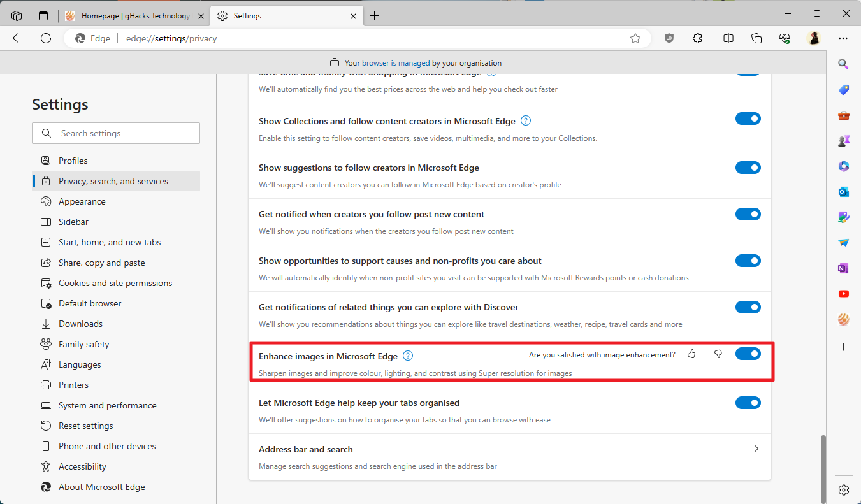The image size is (861, 504).
Task: Open the Search icon in the Edge sidebar
Action: coord(844,64)
